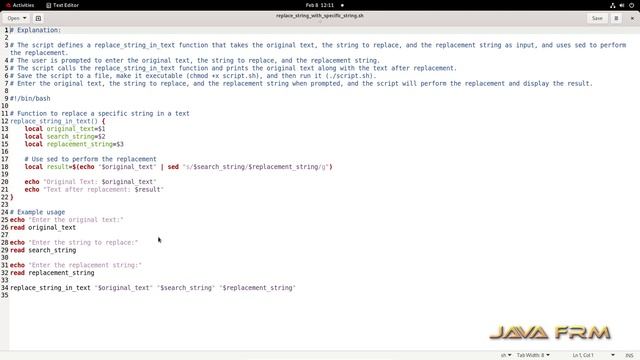Open the hamburger menu in header bar

[x=616, y=18]
